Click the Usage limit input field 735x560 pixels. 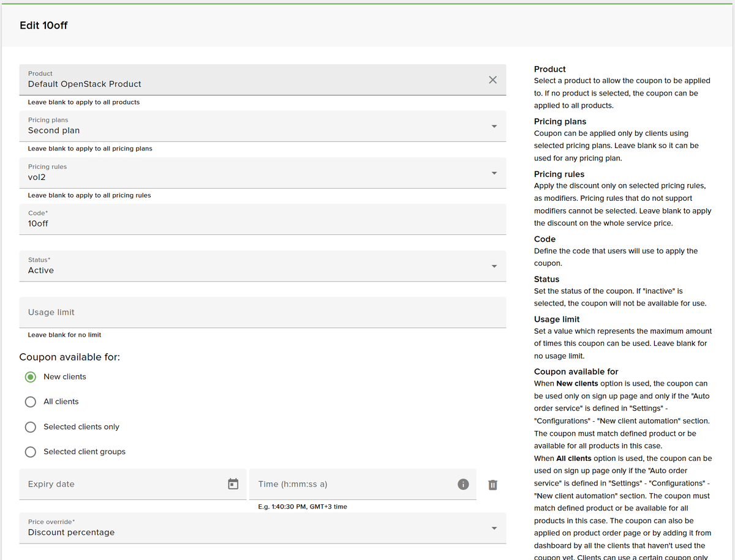coord(263,312)
